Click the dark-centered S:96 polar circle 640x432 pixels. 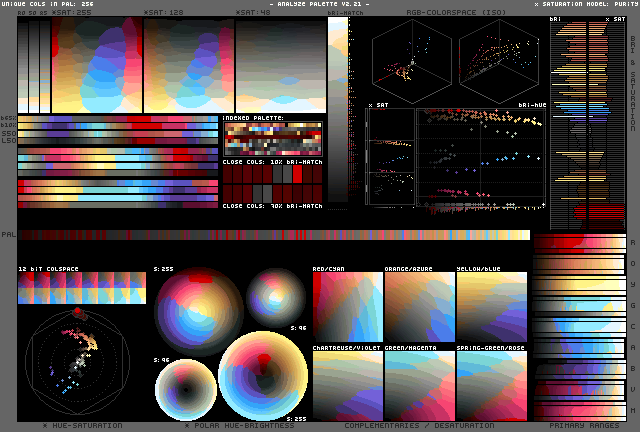click(x=184, y=391)
